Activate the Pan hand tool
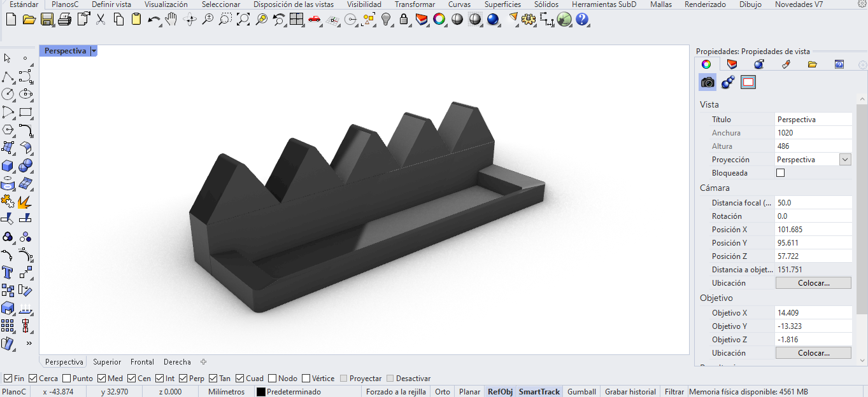The image size is (868, 397). [x=171, y=19]
